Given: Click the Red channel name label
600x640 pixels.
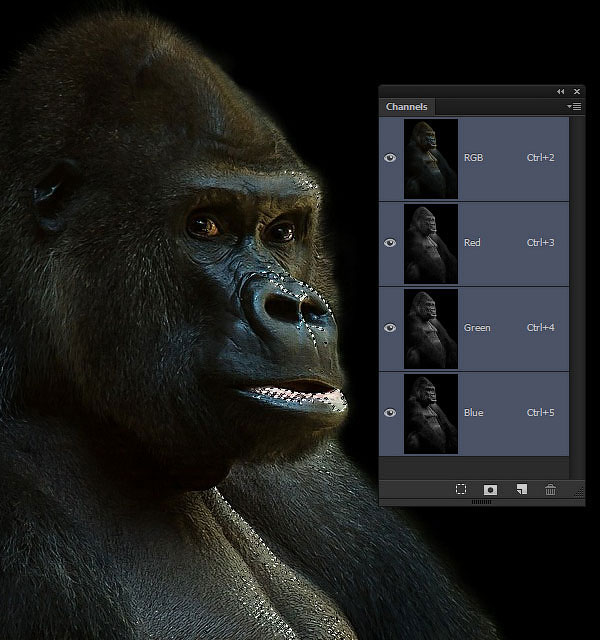Looking at the screenshot, I should (472, 242).
